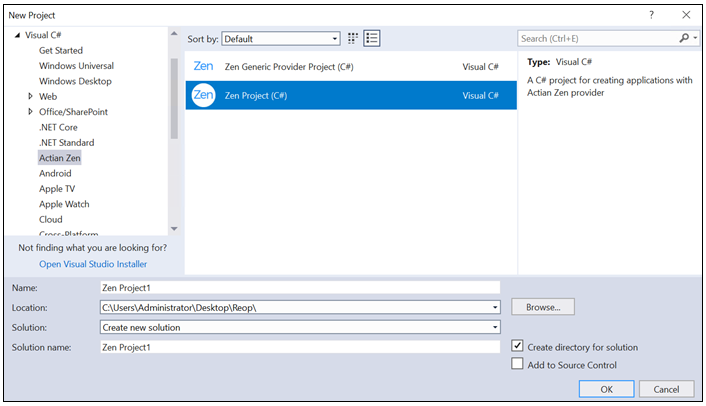Click the Name input field
This screenshot has height=406, width=706.
pos(300,288)
